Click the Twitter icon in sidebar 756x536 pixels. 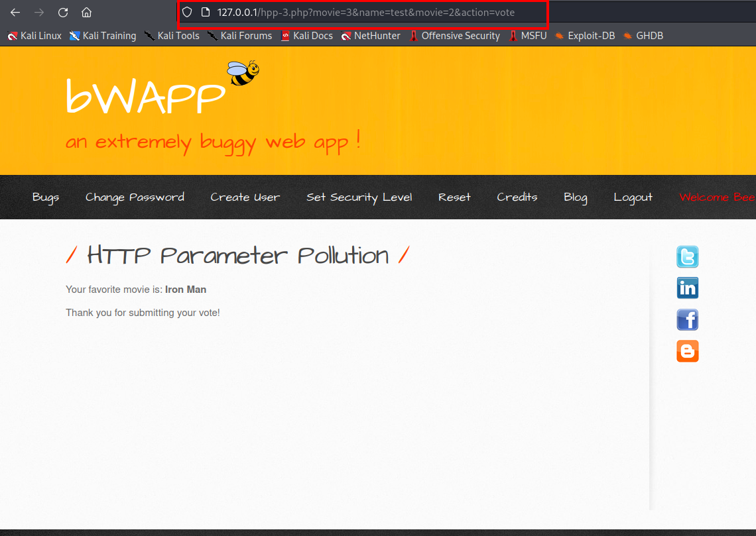(x=687, y=257)
